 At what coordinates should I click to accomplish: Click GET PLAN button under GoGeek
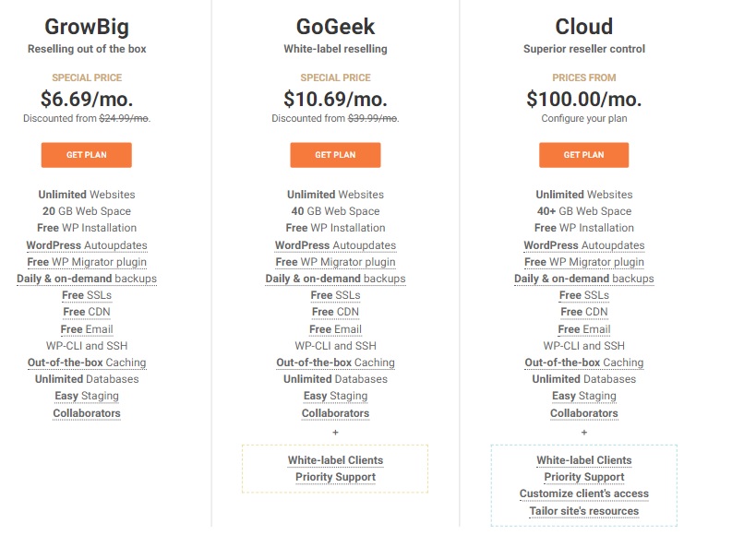point(335,155)
